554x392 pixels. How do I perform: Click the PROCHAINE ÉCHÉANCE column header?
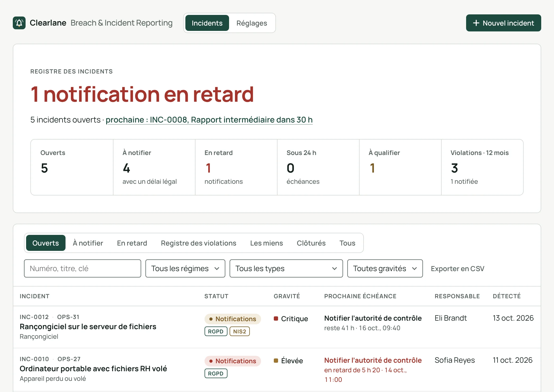pos(360,296)
